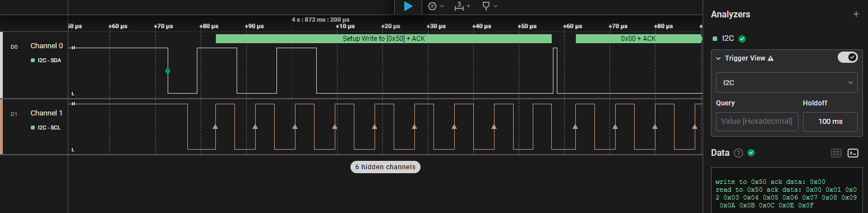Click the Query hexadecimal value field

pyautogui.click(x=757, y=122)
